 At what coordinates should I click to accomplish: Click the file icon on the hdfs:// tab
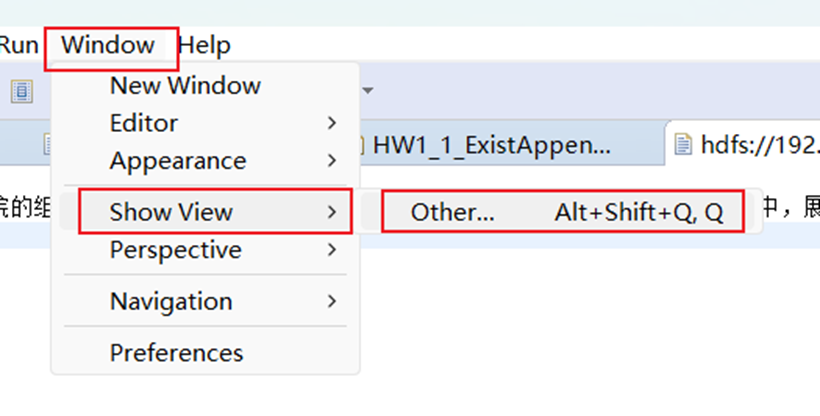click(682, 145)
